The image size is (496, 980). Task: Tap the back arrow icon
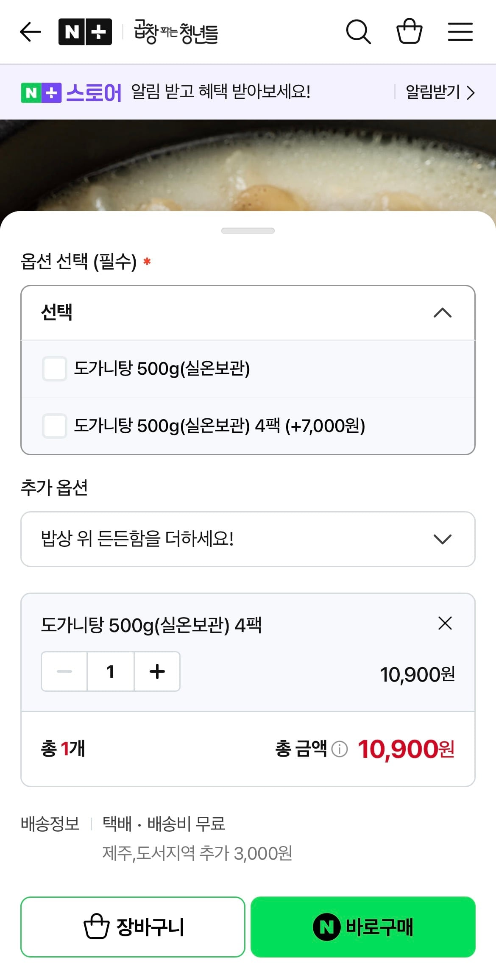point(31,32)
